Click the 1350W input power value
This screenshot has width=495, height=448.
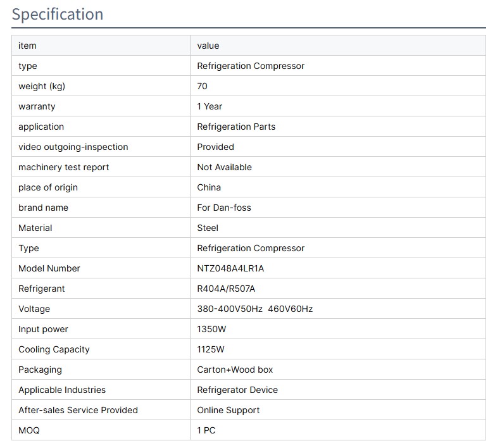(211, 329)
